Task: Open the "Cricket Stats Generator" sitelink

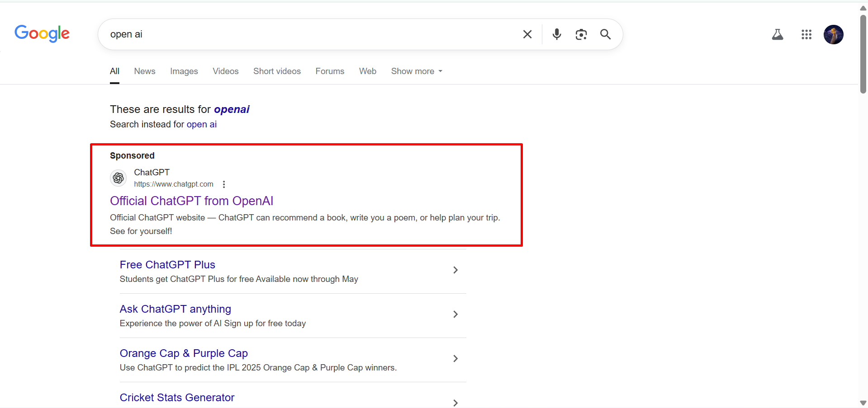Action: 177,398
